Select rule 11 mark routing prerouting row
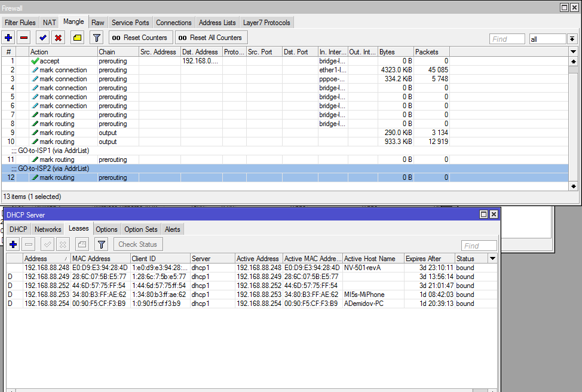Image resolution: width=582 pixels, height=392 pixels. coord(284,160)
